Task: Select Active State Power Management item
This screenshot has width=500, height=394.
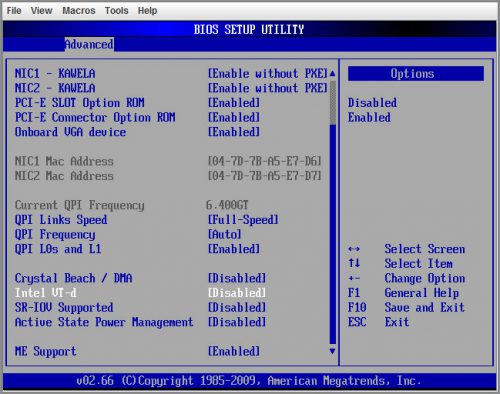Action: coord(104,322)
